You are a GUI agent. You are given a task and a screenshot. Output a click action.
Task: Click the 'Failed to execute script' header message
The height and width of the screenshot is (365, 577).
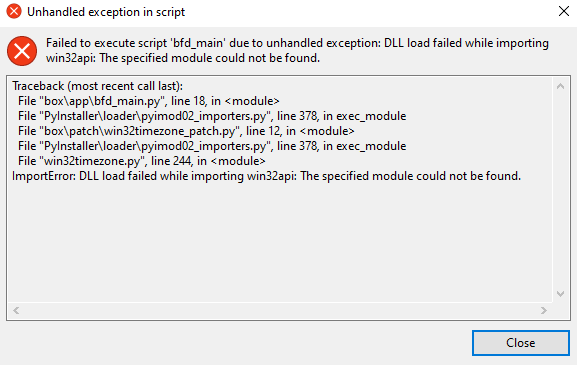pyautogui.click(x=297, y=50)
